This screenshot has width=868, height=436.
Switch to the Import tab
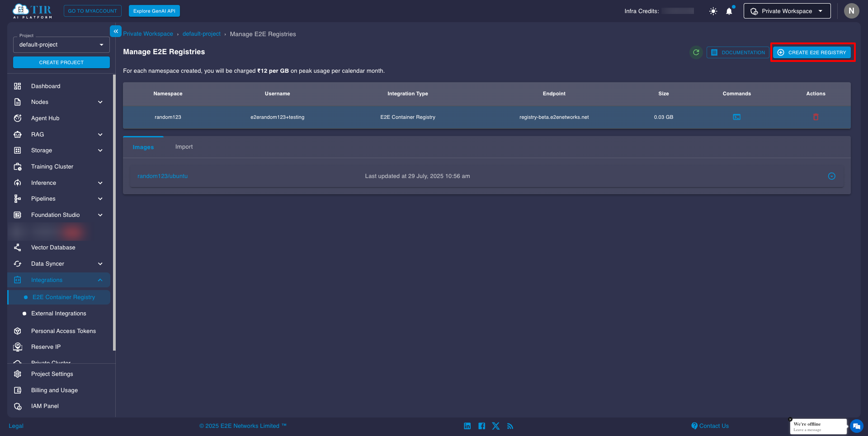coord(184,146)
